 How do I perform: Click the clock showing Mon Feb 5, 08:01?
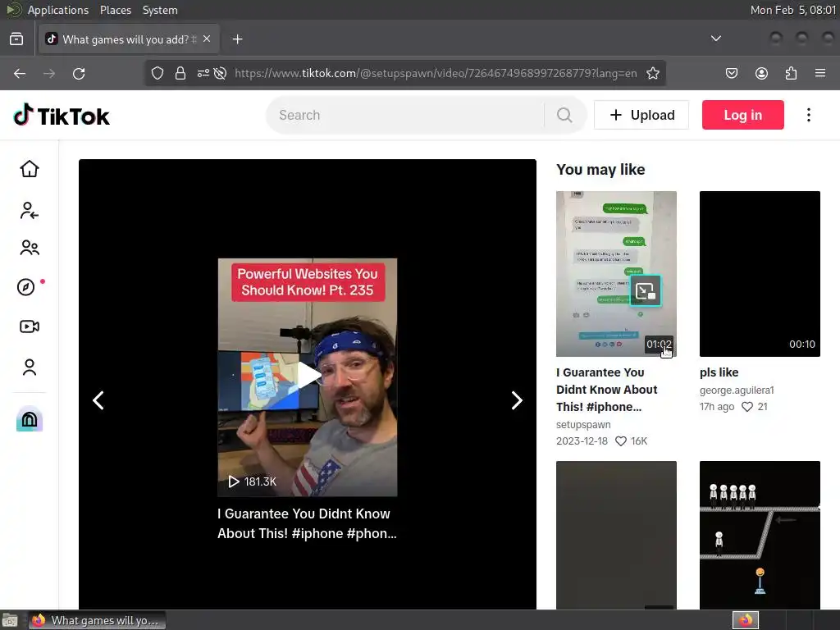[x=793, y=10]
